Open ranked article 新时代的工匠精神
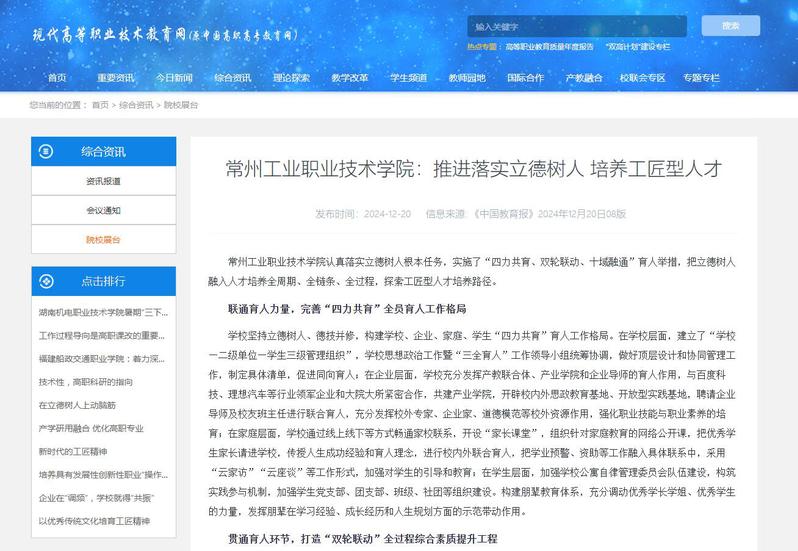Screen dimensions: 798x551 74,451
